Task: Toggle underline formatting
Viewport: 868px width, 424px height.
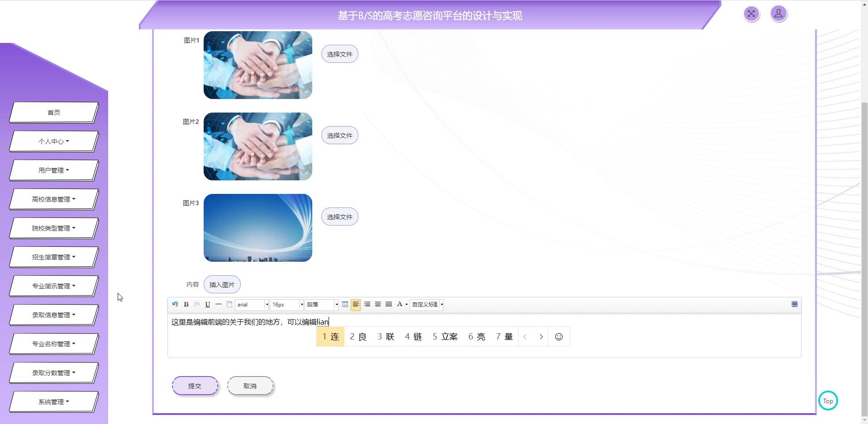Action: point(208,304)
